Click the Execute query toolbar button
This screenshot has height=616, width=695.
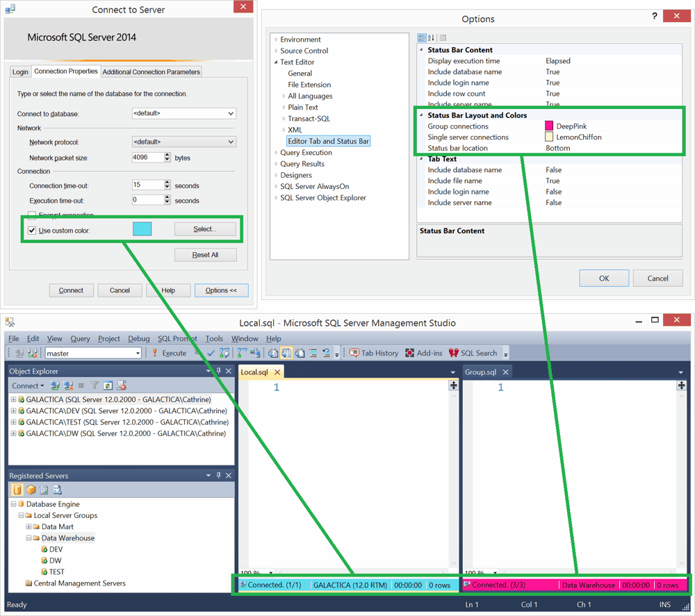pos(169,353)
